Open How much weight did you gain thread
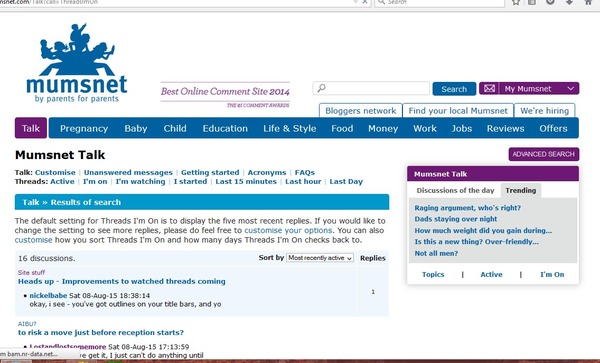This screenshot has height=363, width=600. coord(483,231)
